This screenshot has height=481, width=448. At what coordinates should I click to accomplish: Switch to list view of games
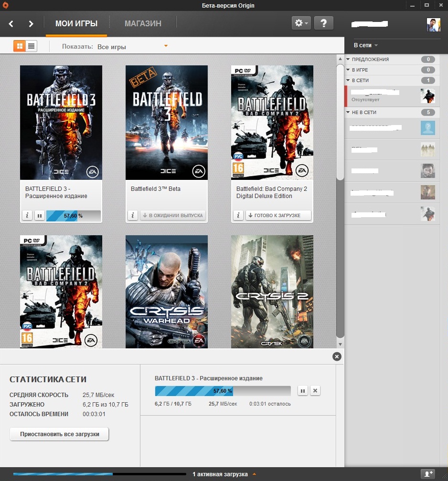tap(32, 46)
